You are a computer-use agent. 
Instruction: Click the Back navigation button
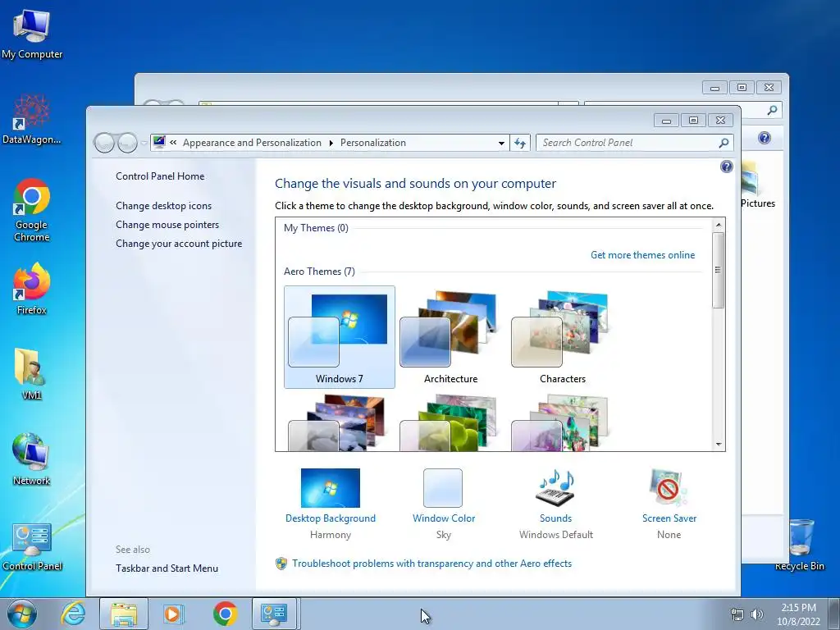pos(104,143)
